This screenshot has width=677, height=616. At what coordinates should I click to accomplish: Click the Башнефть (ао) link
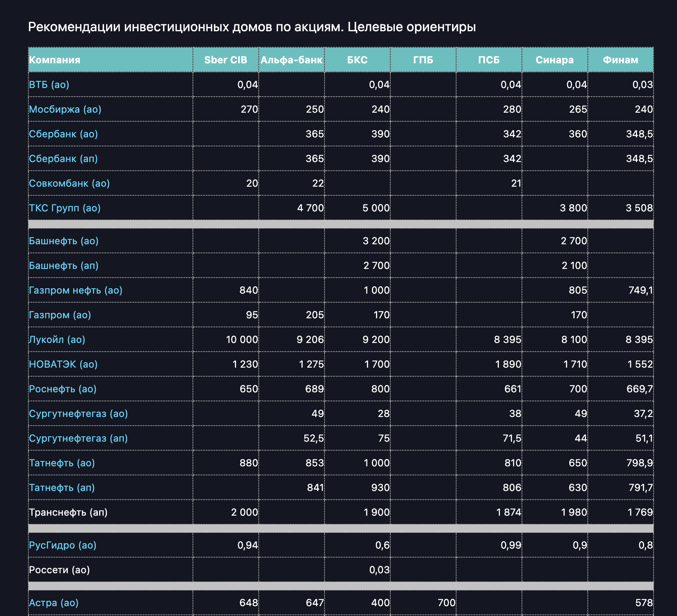[x=64, y=241]
